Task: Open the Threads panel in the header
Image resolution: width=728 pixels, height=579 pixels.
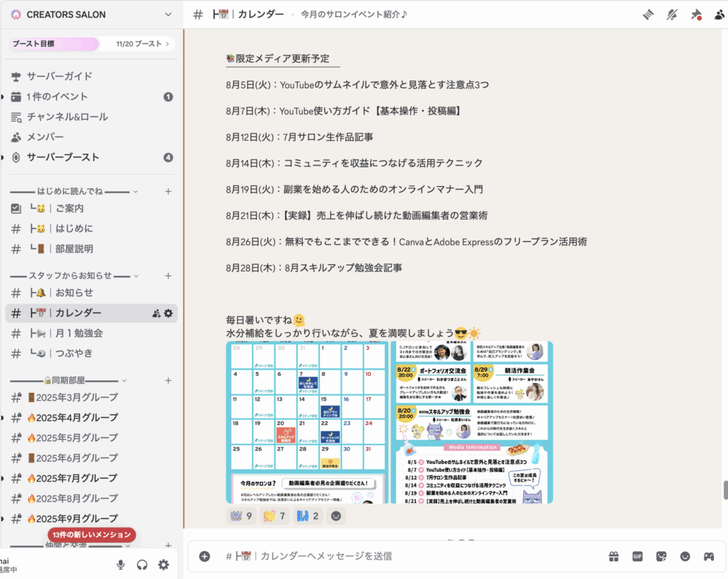Action: tap(648, 14)
